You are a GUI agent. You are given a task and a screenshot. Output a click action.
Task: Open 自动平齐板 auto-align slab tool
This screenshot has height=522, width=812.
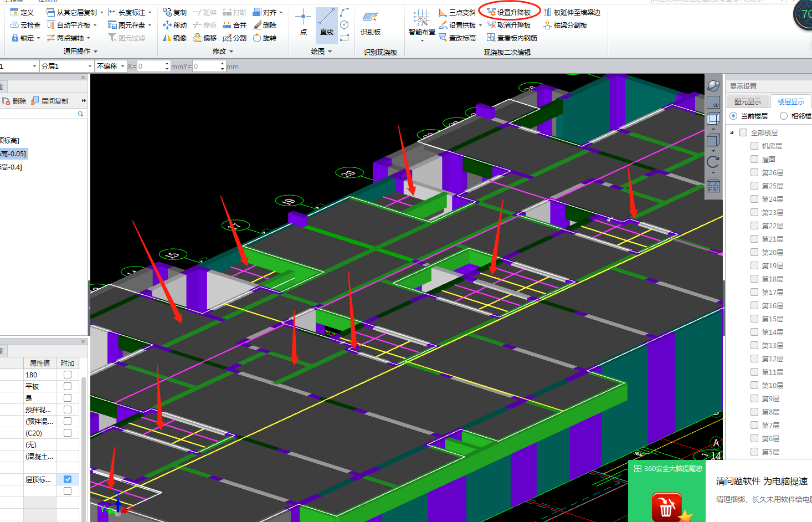(x=69, y=25)
